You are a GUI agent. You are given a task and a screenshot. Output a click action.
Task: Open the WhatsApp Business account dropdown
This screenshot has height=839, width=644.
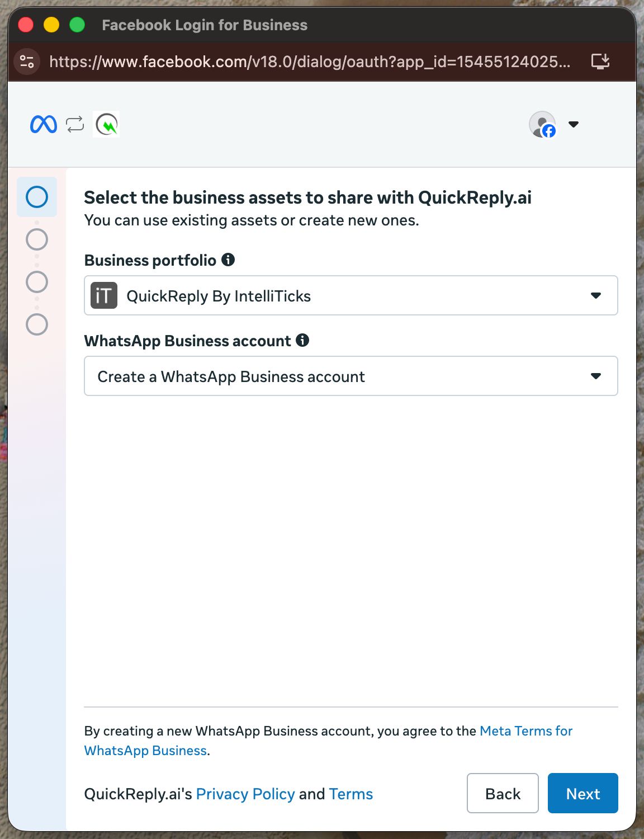pos(596,376)
